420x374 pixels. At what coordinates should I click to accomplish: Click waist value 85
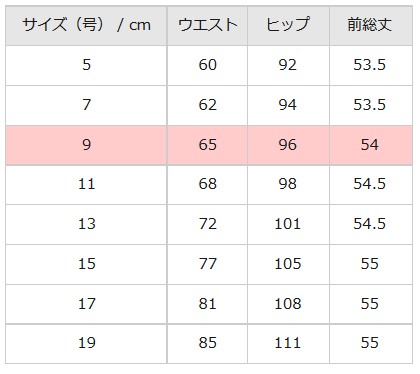[207, 343]
